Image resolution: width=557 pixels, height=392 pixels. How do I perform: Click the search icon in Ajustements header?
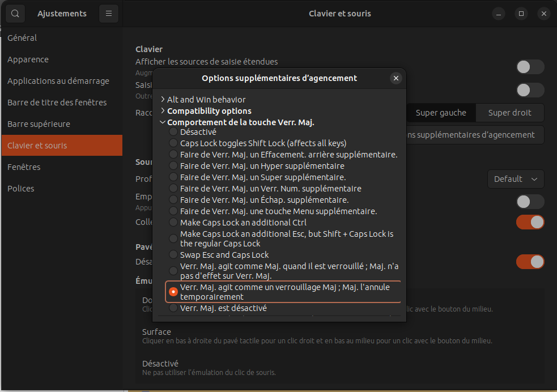(x=15, y=14)
